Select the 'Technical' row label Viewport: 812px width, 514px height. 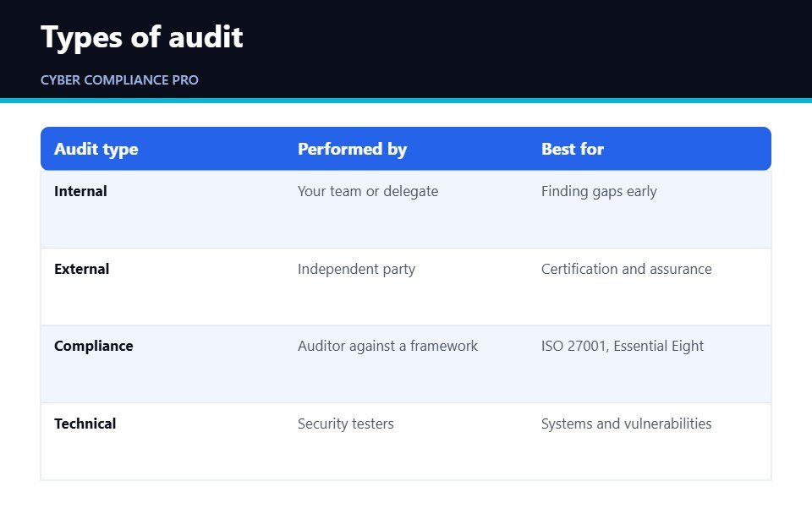(x=85, y=424)
